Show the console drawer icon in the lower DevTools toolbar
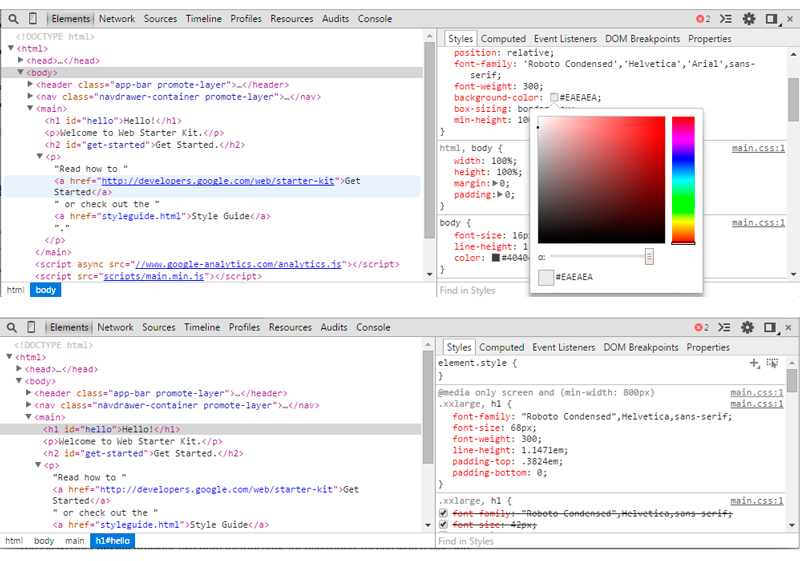Image resolution: width=800 pixels, height=561 pixels. [x=726, y=327]
